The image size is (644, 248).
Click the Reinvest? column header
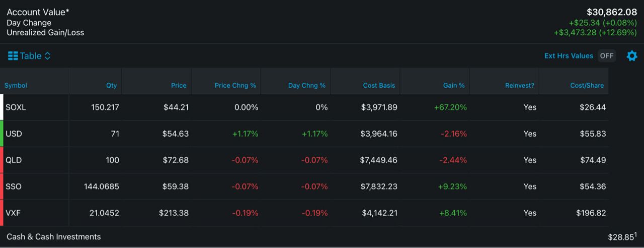(519, 86)
